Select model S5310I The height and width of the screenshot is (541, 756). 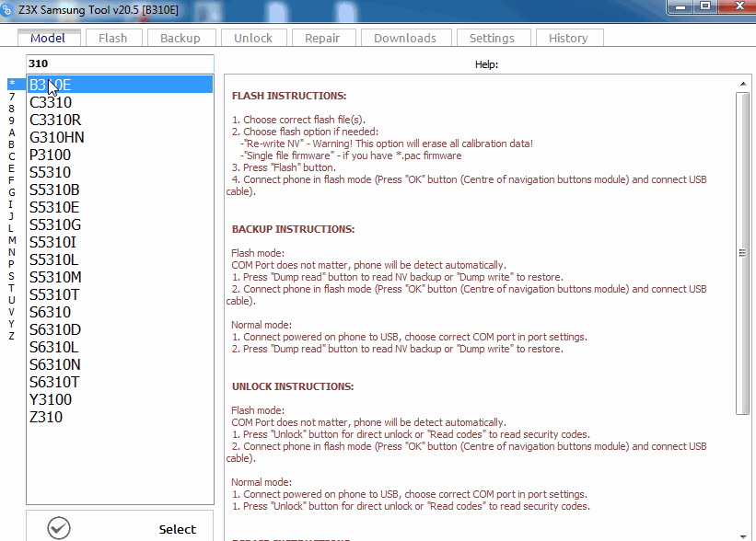click(120, 242)
